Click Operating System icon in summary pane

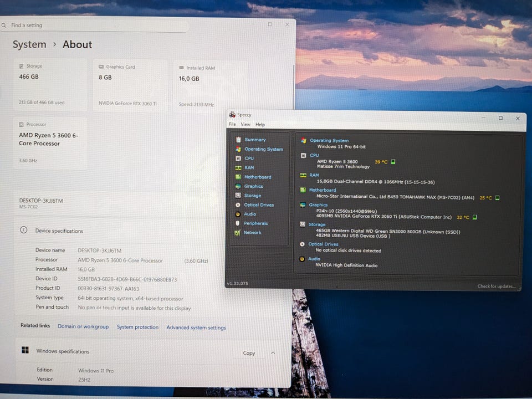click(x=303, y=140)
